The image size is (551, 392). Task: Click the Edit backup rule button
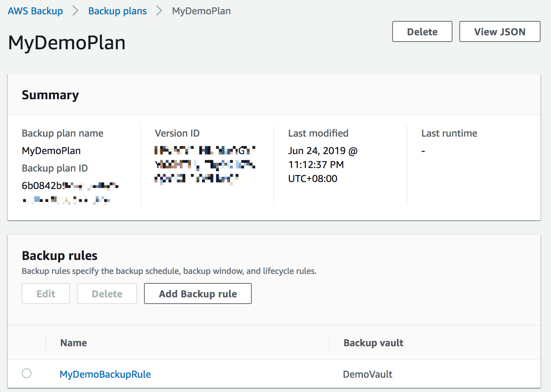pos(46,293)
